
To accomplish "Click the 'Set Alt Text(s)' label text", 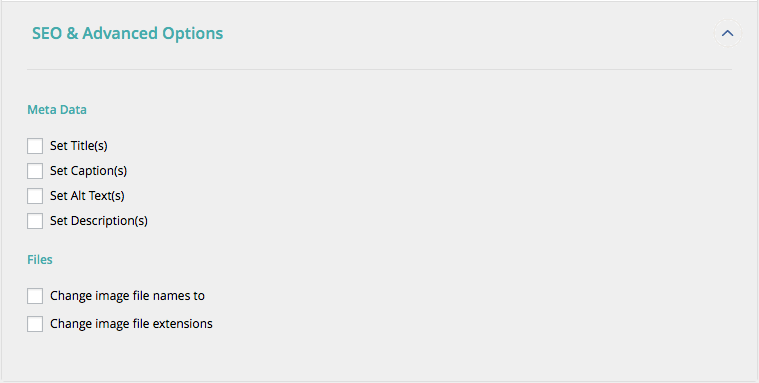I will point(87,196).
